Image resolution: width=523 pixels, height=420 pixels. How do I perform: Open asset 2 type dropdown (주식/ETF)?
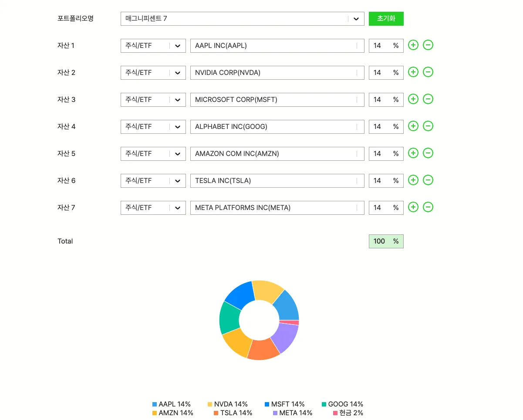153,73
